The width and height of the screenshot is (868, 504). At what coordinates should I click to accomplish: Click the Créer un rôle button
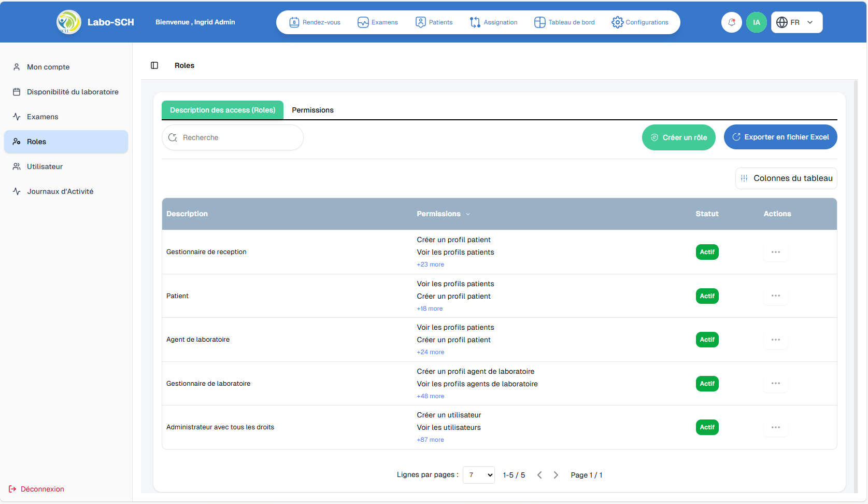tap(678, 137)
